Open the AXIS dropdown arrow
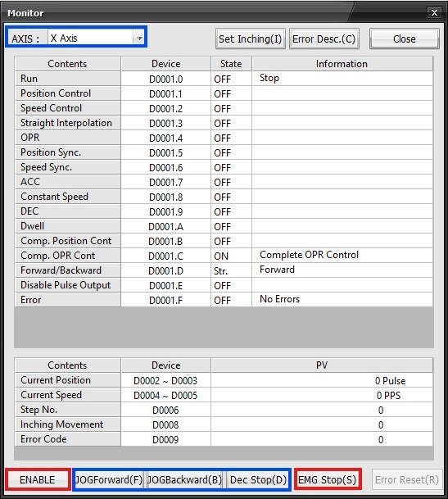This screenshot has height=499, width=448. coord(138,39)
